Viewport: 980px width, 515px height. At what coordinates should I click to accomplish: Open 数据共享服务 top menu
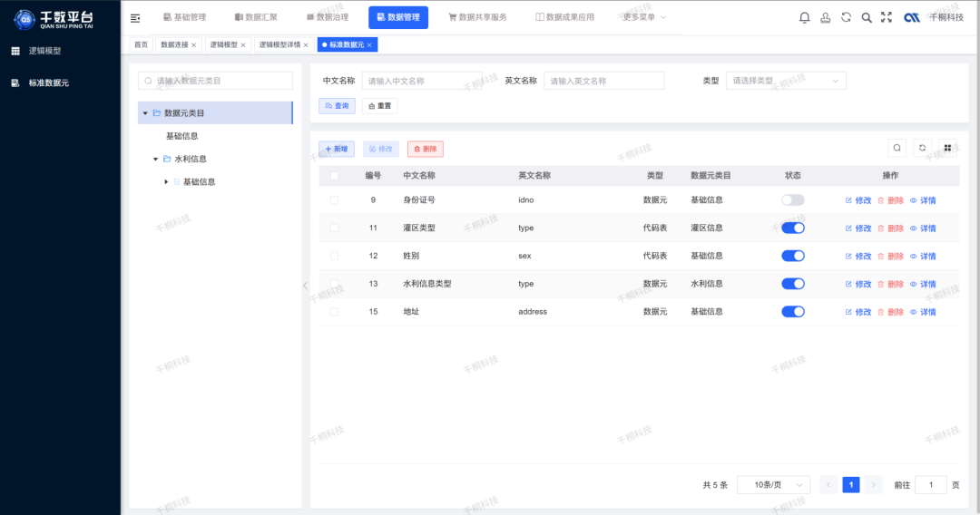pyautogui.click(x=477, y=17)
